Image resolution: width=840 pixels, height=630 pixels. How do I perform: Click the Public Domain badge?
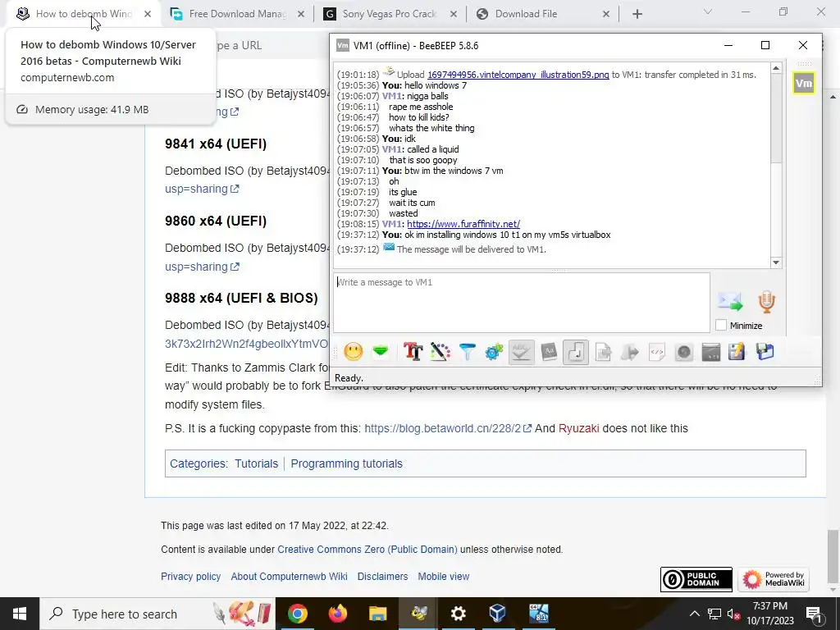click(x=696, y=579)
